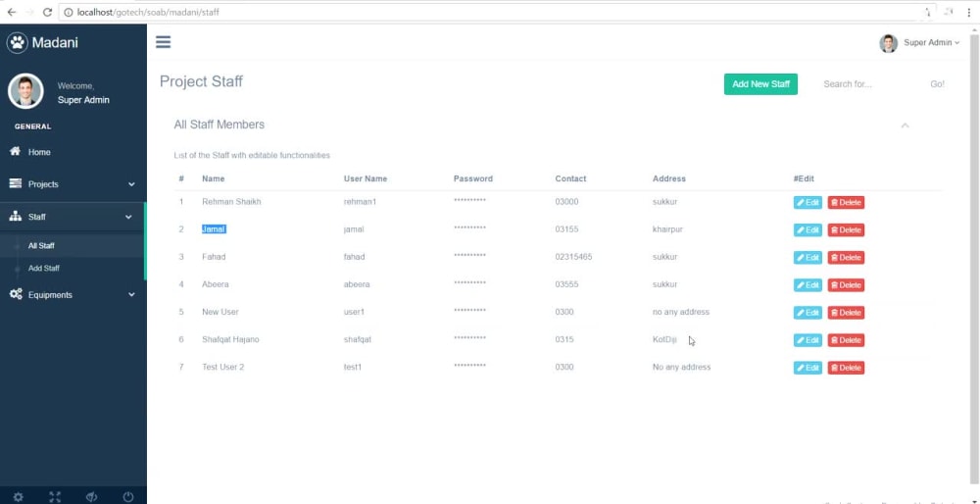The height and width of the screenshot is (504, 980).
Task: Click the Madani paw logo icon
Action: (x=18, y=42)
